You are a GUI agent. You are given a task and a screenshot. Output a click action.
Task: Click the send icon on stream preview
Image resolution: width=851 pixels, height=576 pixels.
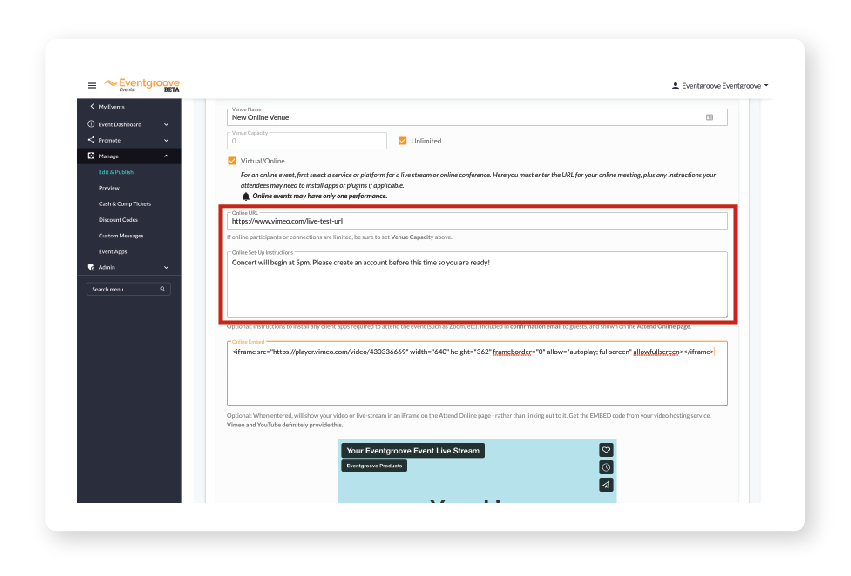(x=606, y=484)
